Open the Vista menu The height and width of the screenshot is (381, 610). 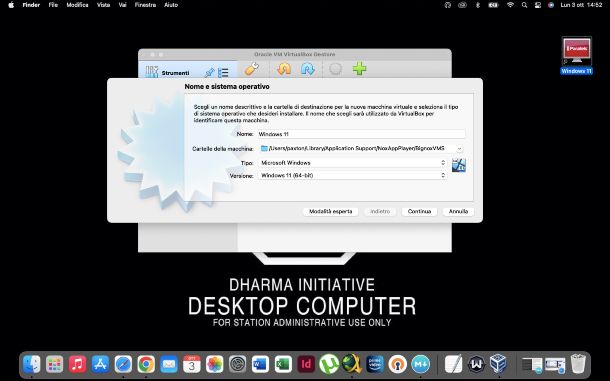(103, 5)
